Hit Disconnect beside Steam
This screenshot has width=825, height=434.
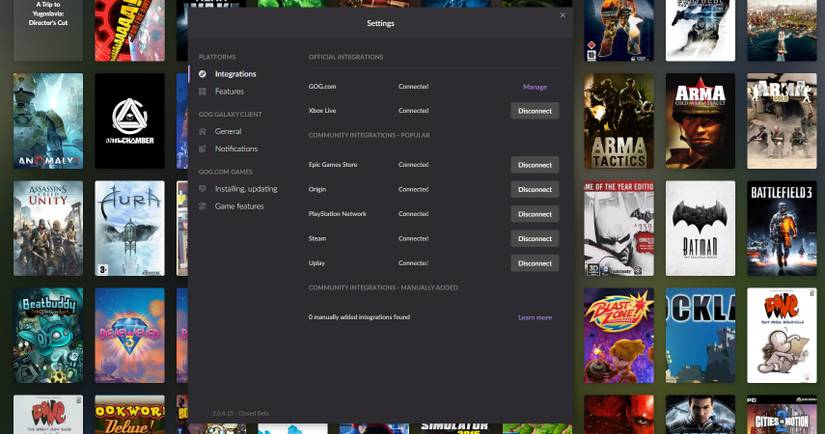click(534, 239)
